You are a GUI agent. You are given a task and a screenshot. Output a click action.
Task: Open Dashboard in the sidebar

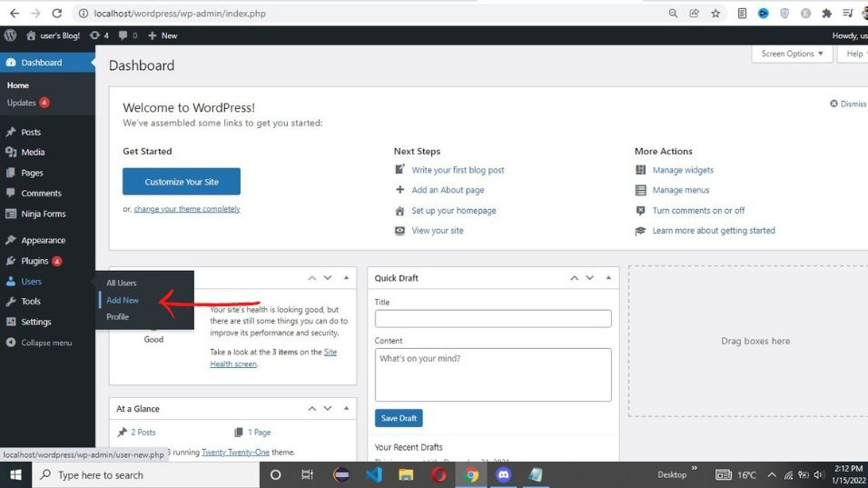click(47, 63)
